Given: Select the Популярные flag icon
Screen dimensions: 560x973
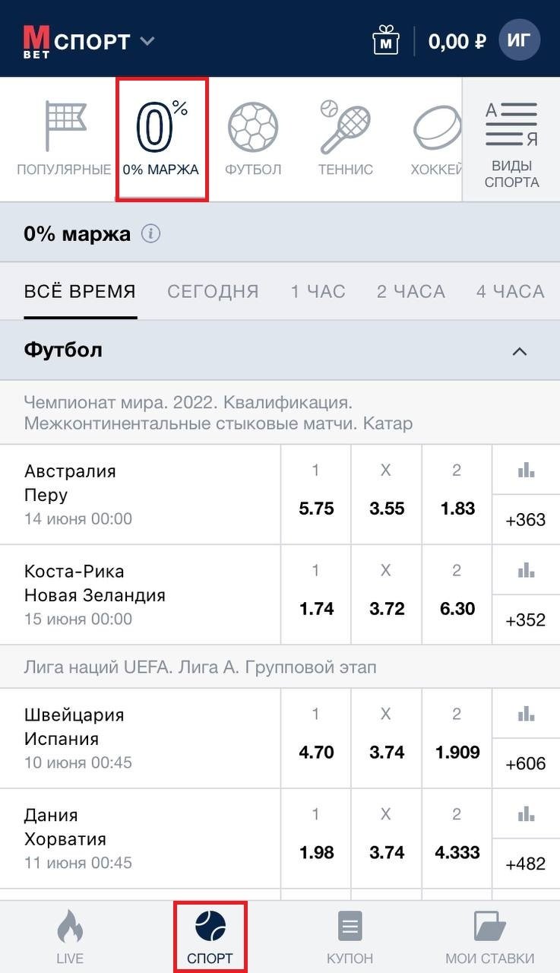Looking at the screenshot, I should tap(64, 127).
